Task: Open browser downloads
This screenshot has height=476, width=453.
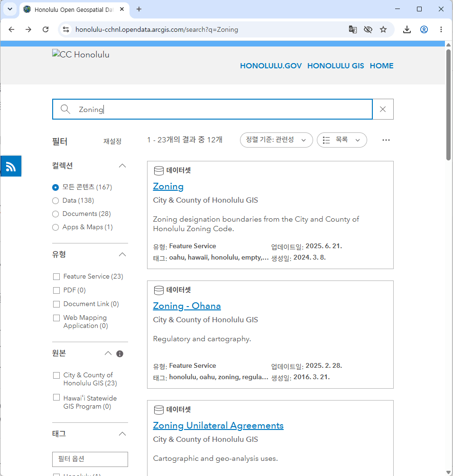Action: point(407,29)
